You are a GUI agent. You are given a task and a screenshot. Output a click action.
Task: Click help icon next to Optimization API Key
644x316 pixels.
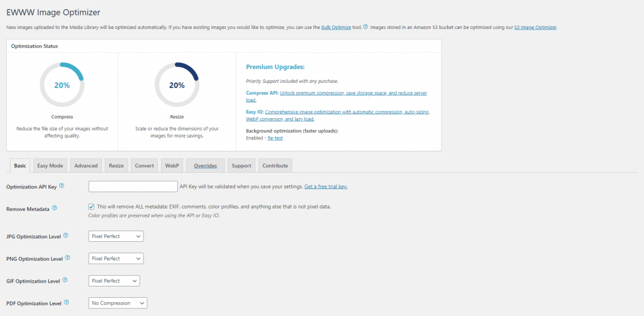coord(62,186)
